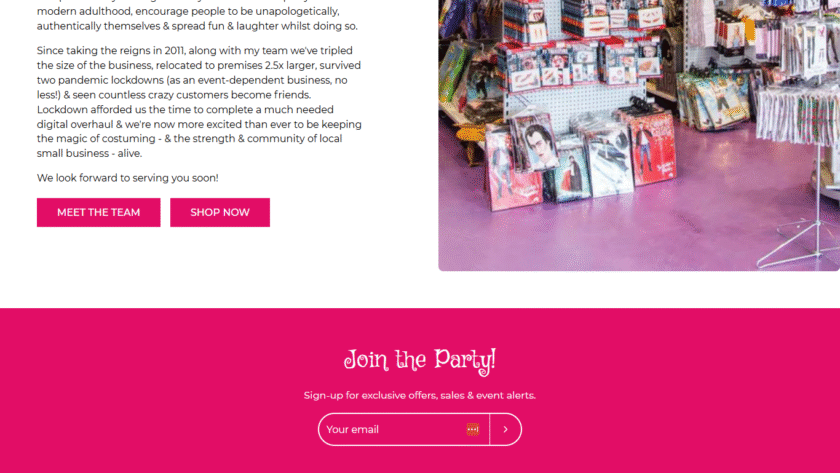840x473 pixels.
Task: Focus the Your email input field
Action: [x=394, y=429]
